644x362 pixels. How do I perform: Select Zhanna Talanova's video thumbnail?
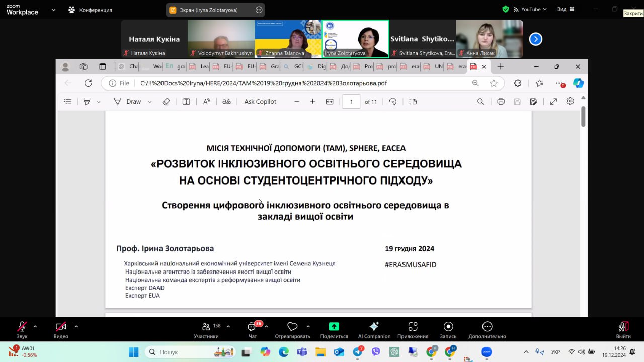(288, 39)
